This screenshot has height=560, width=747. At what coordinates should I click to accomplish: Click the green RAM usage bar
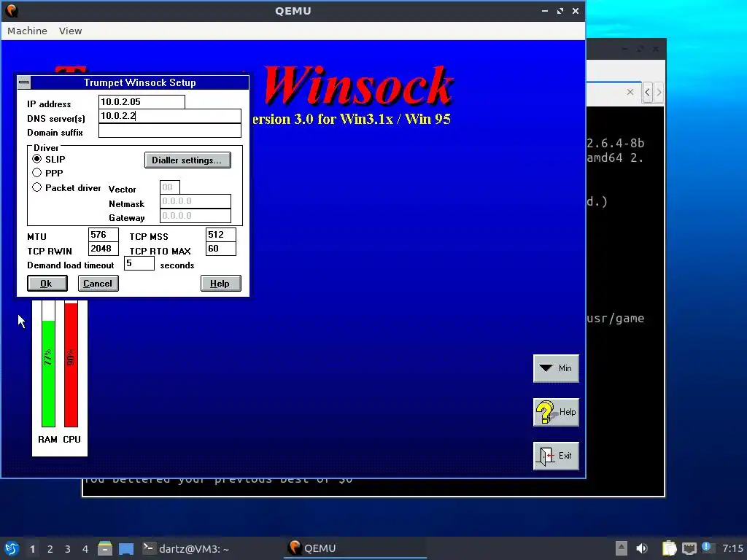pos(49,373)
